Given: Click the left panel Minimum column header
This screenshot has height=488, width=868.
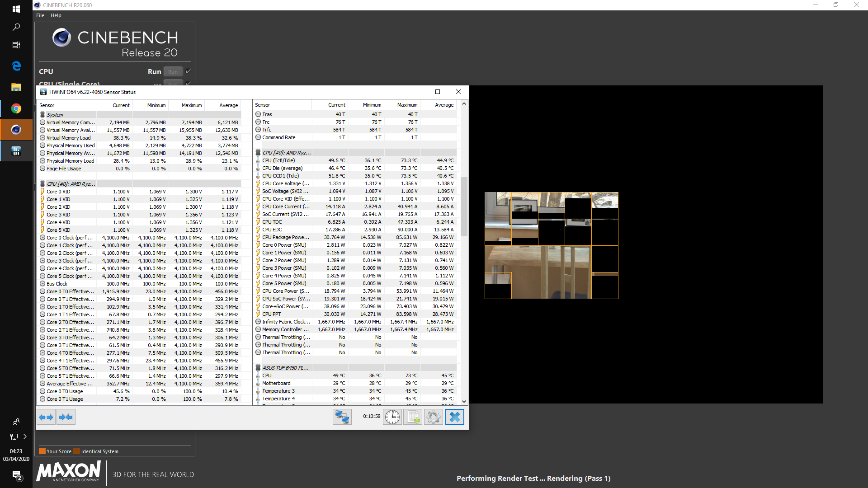Looking at the screenshot, I should [x=150, y=105].
